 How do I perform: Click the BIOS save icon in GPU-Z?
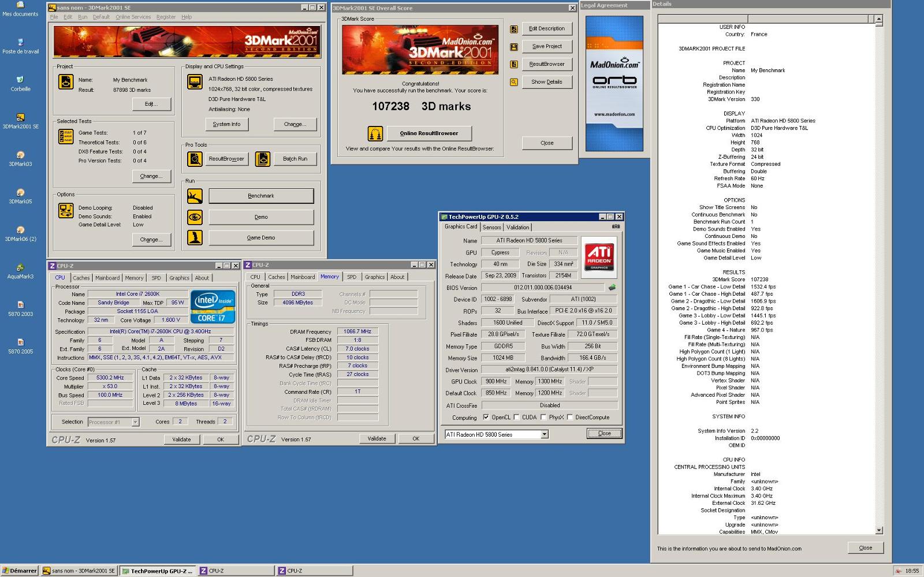pyautogui.click(x=612, y=287)
